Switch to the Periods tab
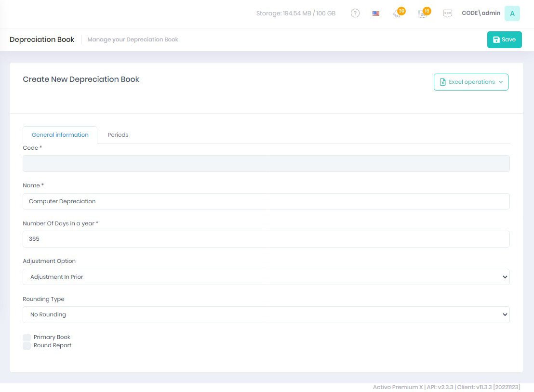The height and width of the screenshot is (392, 534). coord(118,135)
